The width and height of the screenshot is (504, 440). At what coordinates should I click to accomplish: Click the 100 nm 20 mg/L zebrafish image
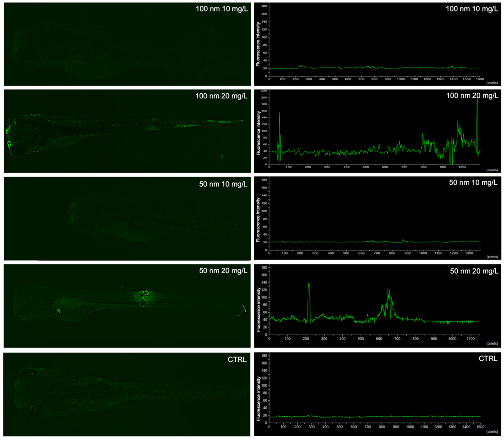point(127,131)
